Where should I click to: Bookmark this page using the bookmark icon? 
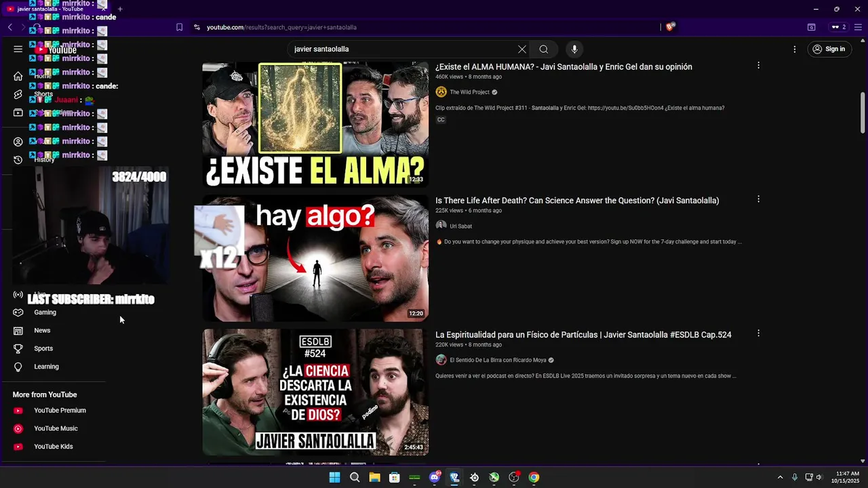tap(179, 27)
